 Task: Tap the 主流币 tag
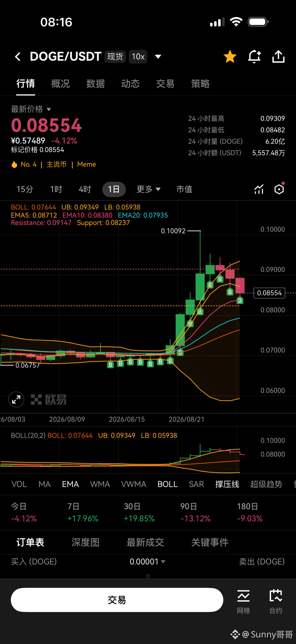click(x=56, y=165)
